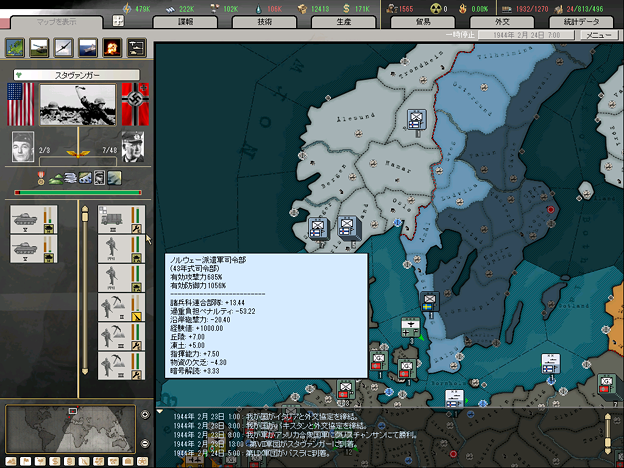The height and width of the screenshot is (468, 624).
Task: Open the unit deployment pool icon
Action: point(136,47)
